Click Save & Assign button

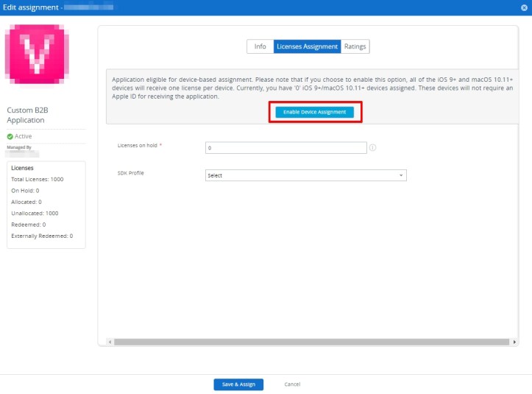pos(238,384)
